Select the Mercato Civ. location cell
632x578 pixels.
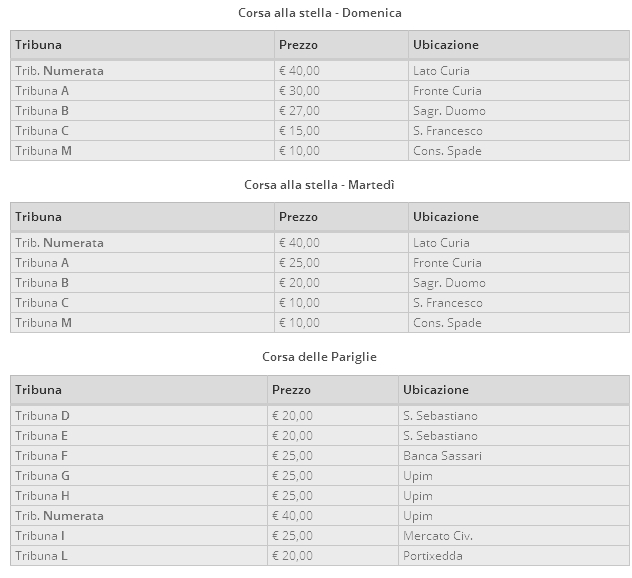437,536
